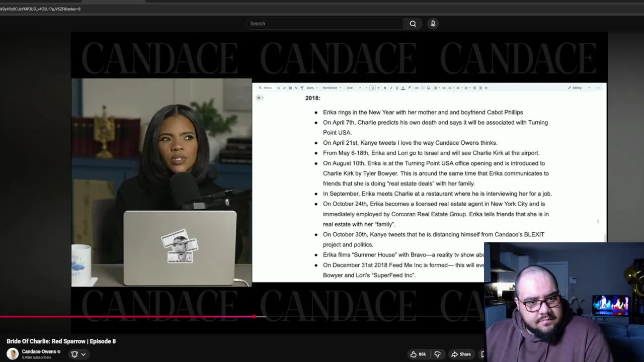The width and height of the screenshot is (644, 362).
Task: Decrease font size with the minus button
Action: click(367, 88)
